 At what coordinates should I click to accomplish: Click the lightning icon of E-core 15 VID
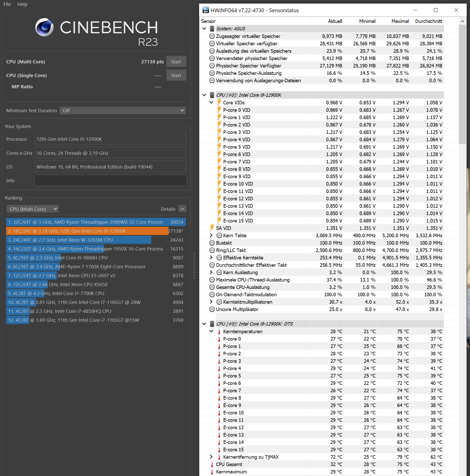(219, 220)
